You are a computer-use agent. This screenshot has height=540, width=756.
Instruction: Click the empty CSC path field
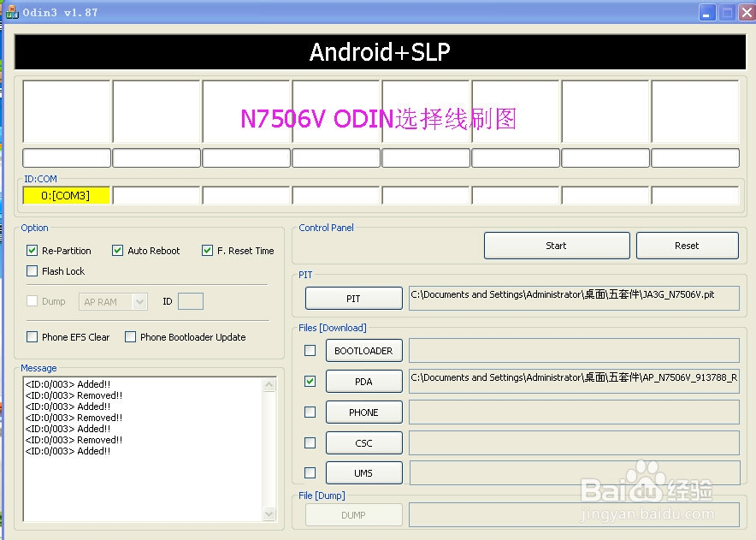[x=574, y=442]
